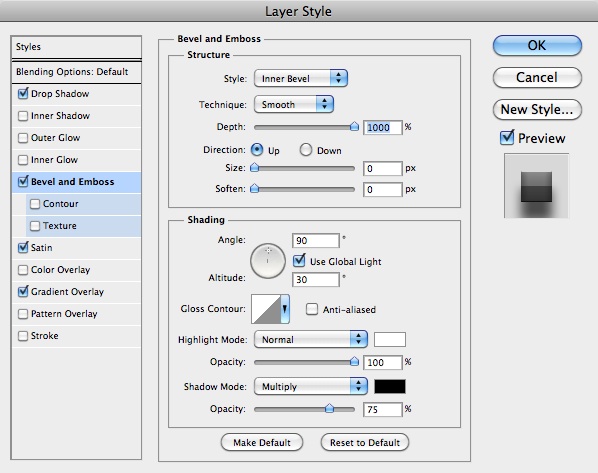
Task: Click the Highlight Opacity slider handle
Action: tap(354, 362)
